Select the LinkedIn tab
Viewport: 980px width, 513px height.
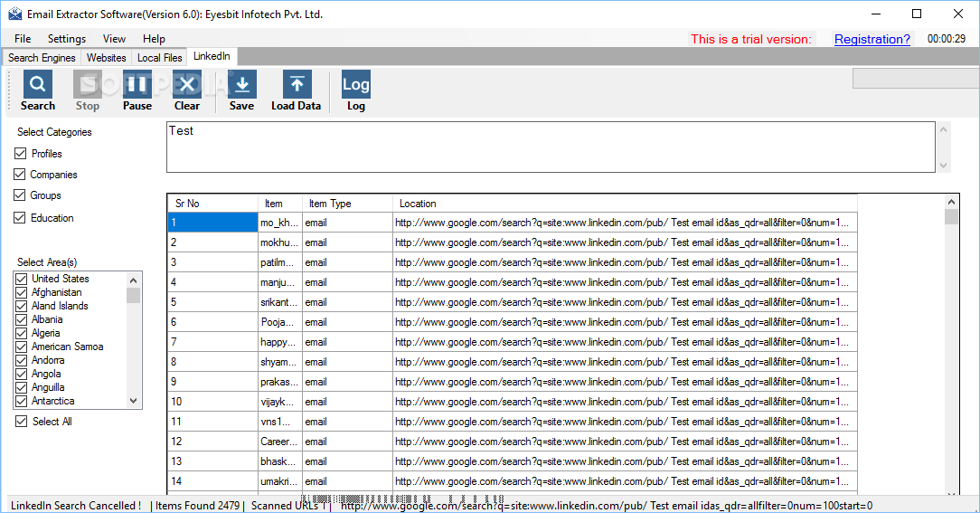click(x=212, y=56)
